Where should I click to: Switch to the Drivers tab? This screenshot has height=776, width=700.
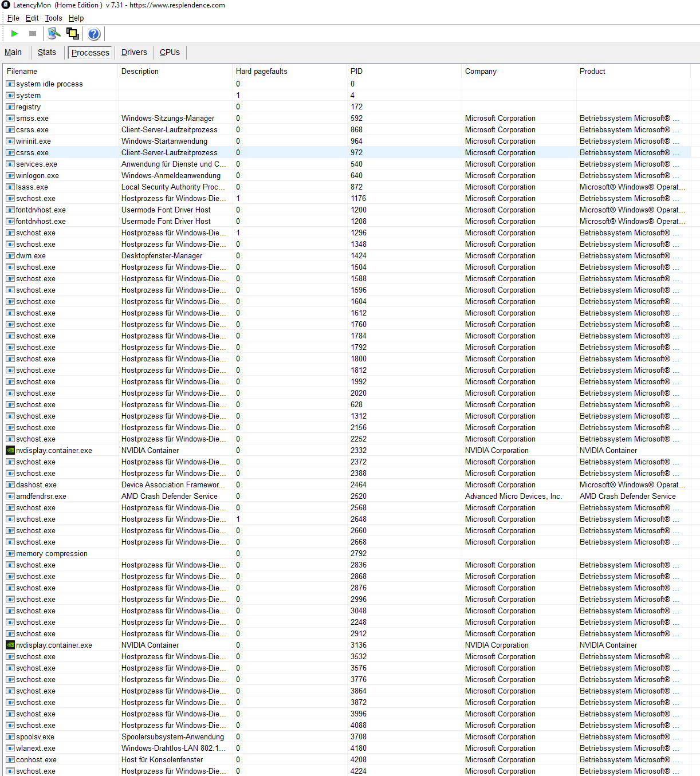(134, 52)
